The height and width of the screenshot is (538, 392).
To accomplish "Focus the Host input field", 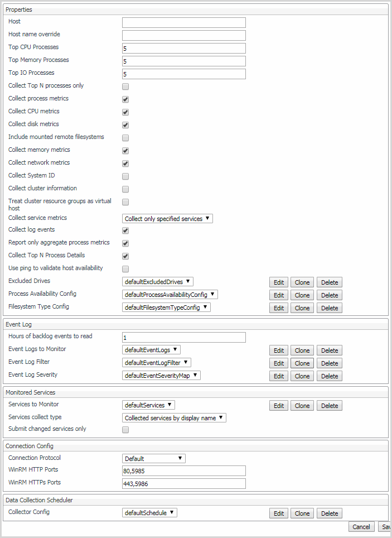I will pyautogui.click(x=184, y=22).
